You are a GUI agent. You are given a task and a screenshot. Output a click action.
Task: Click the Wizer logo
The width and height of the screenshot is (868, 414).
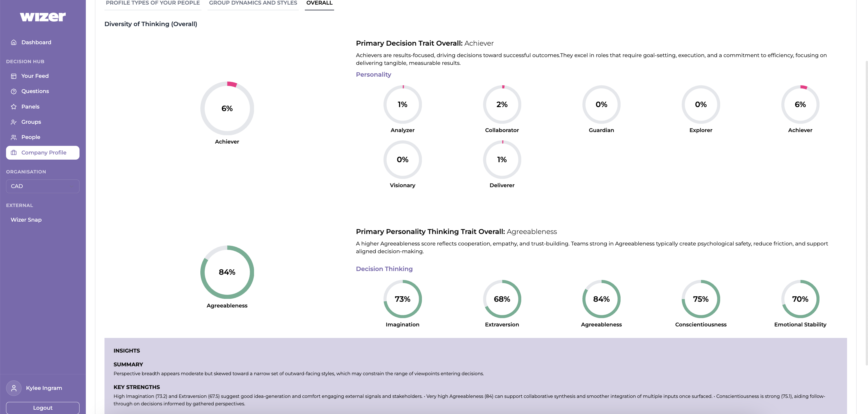pos(43,17)
